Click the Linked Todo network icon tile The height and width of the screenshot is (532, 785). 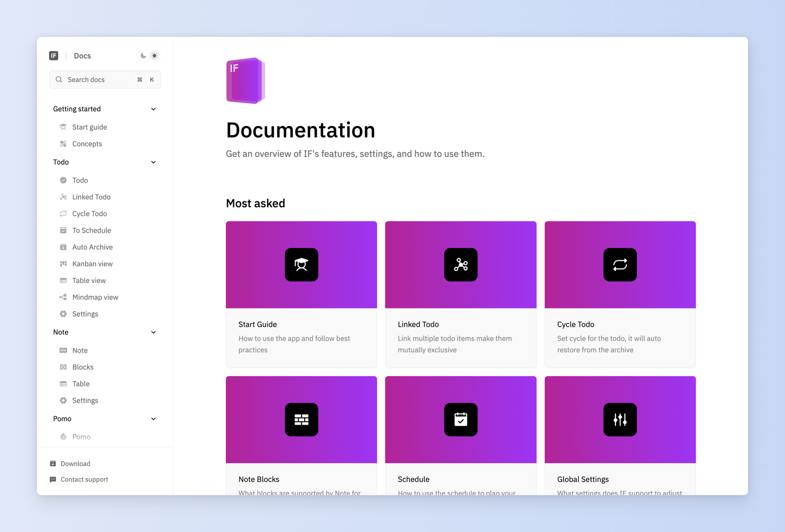tap(461, 265)
